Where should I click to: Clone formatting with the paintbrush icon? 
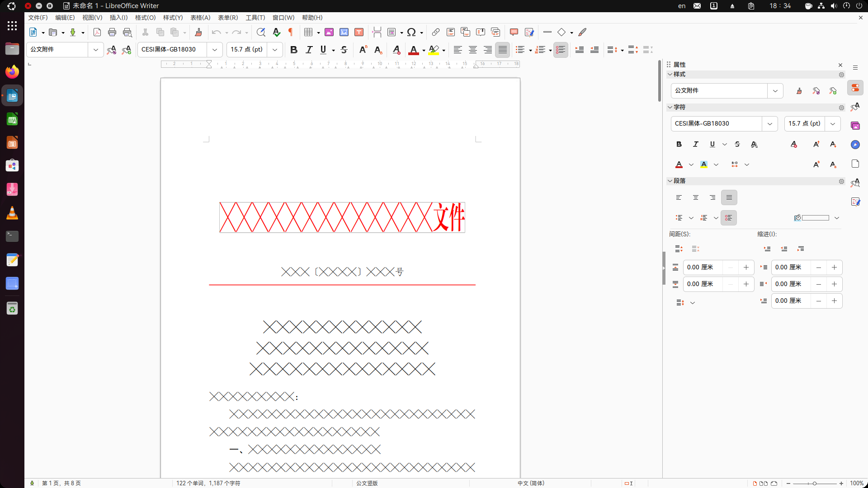(x=198, y=32)
